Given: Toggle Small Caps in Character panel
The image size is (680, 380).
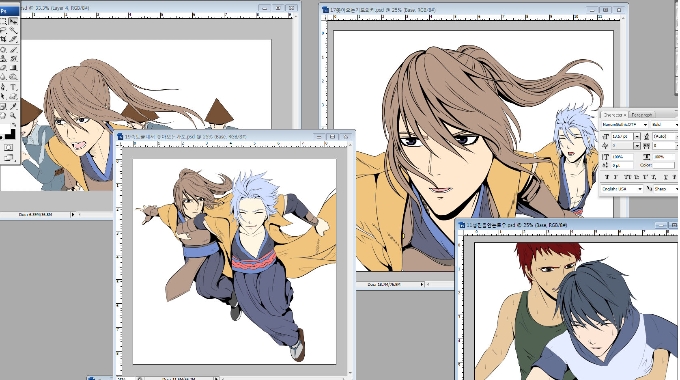Looking at the screenshot, I should pos(637,177).
